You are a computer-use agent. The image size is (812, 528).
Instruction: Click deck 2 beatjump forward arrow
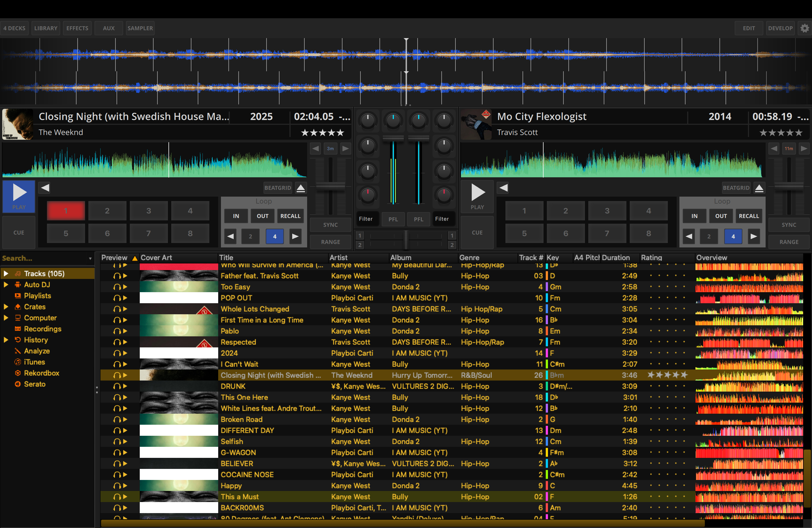pyautogui.click(x=804, y=149)
